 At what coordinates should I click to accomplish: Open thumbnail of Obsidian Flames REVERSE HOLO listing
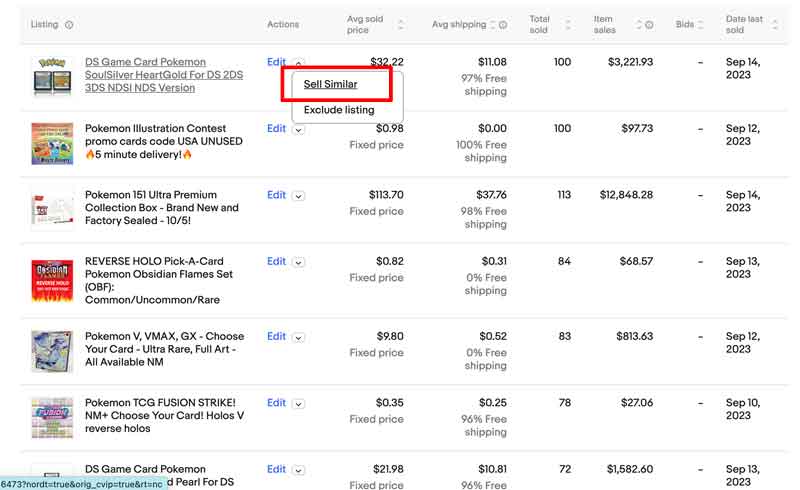(52, 281)
